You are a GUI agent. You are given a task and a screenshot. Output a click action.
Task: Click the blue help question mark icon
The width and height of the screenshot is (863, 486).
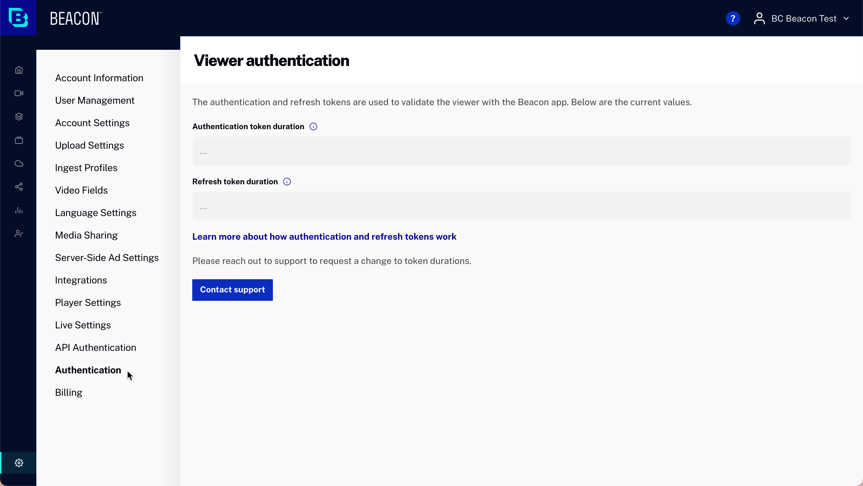coord(732,18)
